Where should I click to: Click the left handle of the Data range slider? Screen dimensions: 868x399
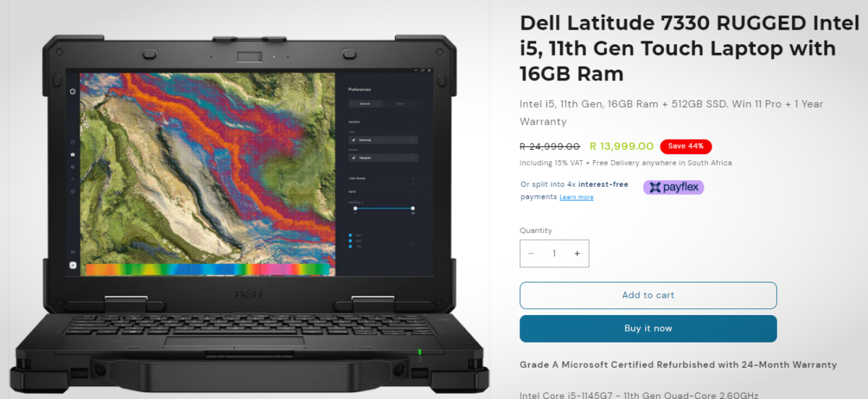coord(355,208)
